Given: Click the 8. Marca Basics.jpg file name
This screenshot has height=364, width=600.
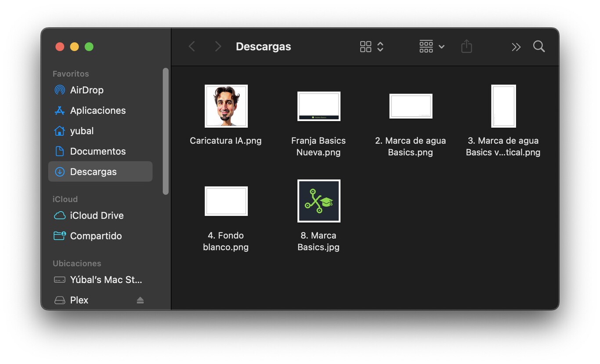Looking at the screenshot, I should click(x=318, y=241).
